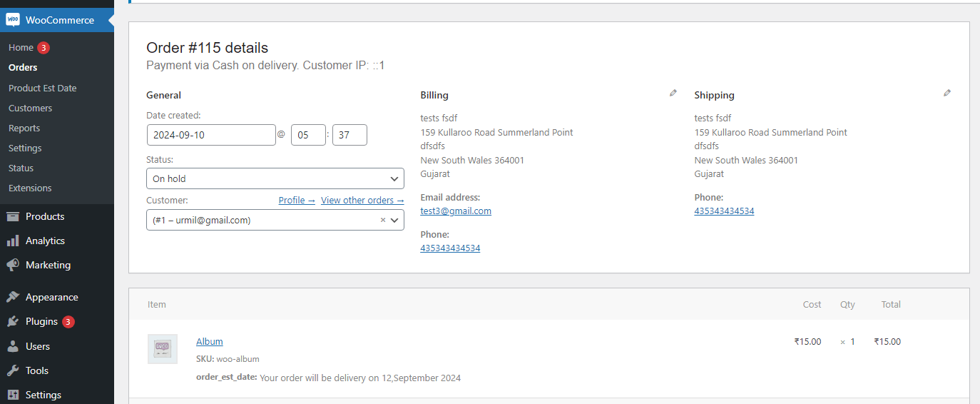Edit billing address with pencil icon
Screen dimensions: 980x404
[673, 93]
